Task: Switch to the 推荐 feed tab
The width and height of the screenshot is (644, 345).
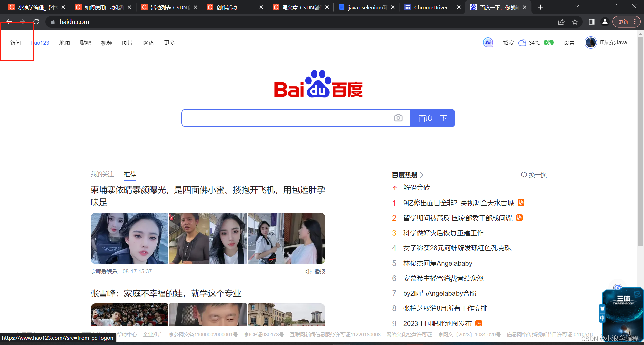Action: pos(130,174)
